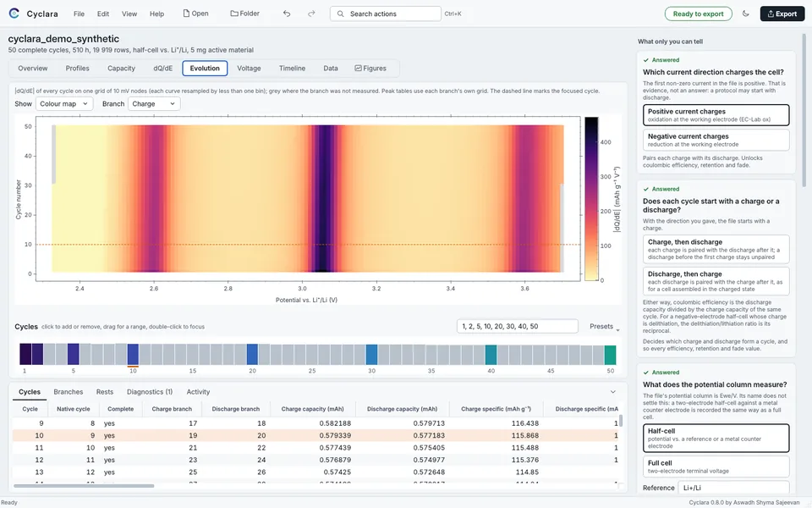Open the Diagnostics (1) tab

click(150, 392)
